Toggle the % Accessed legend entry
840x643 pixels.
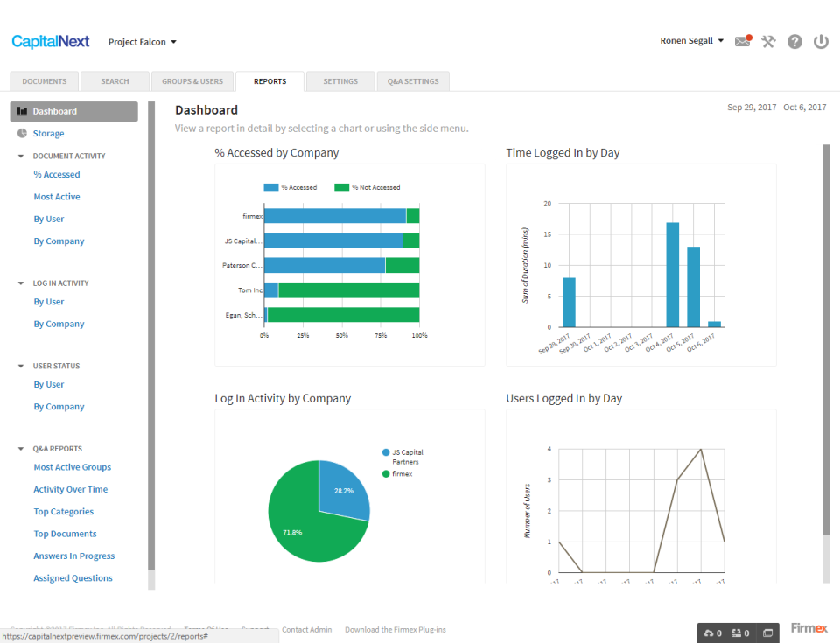290,187
